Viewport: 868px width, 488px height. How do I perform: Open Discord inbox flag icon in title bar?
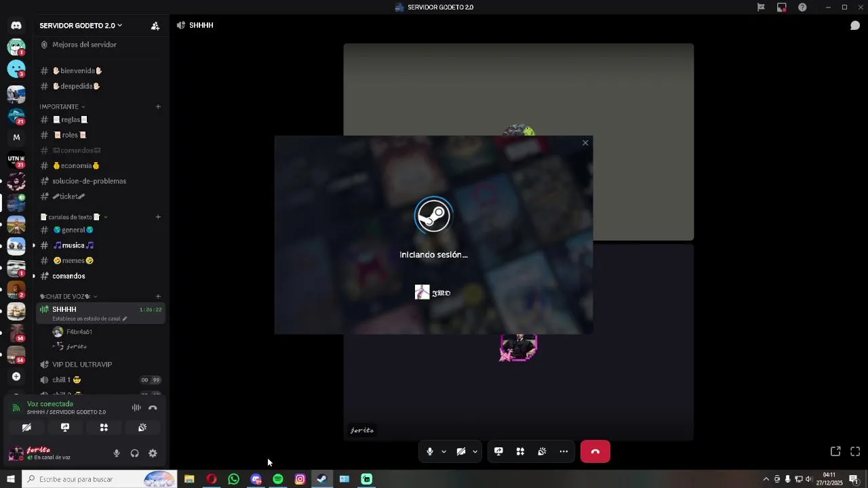click(x=761, y=7)
